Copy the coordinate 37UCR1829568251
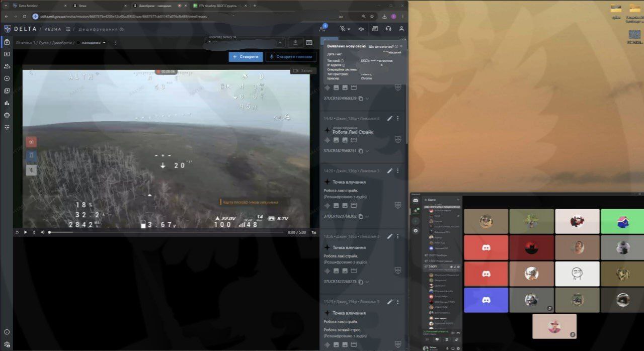The width and height of the screenshot is (644, 351). click(x=361, y=151)
